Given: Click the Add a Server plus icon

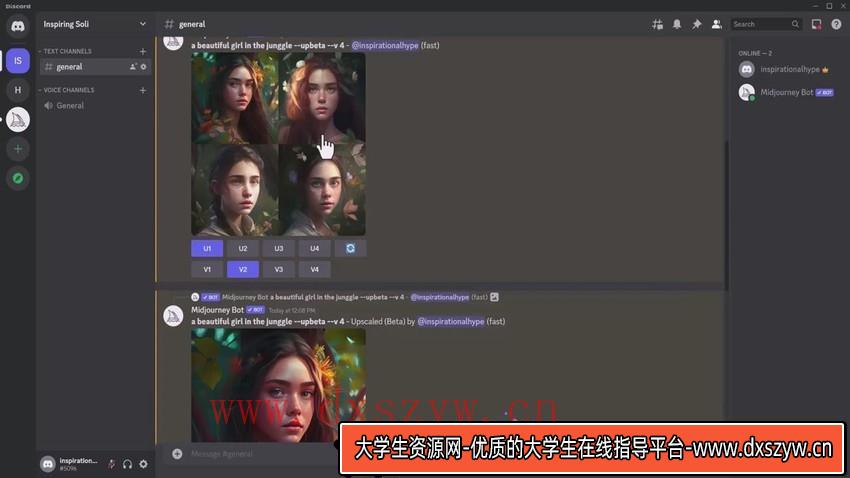Looking at the screenshot, I should (x=18, y=149).
